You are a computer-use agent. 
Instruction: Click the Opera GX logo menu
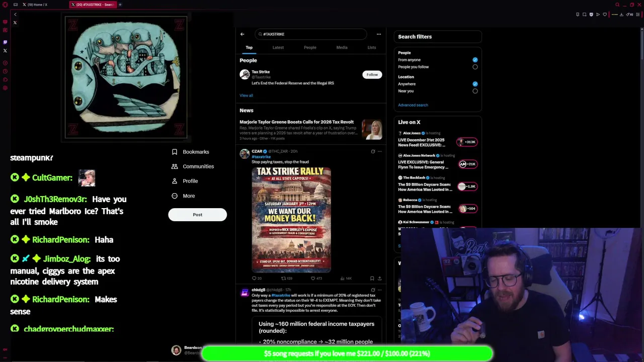point(5,5)
